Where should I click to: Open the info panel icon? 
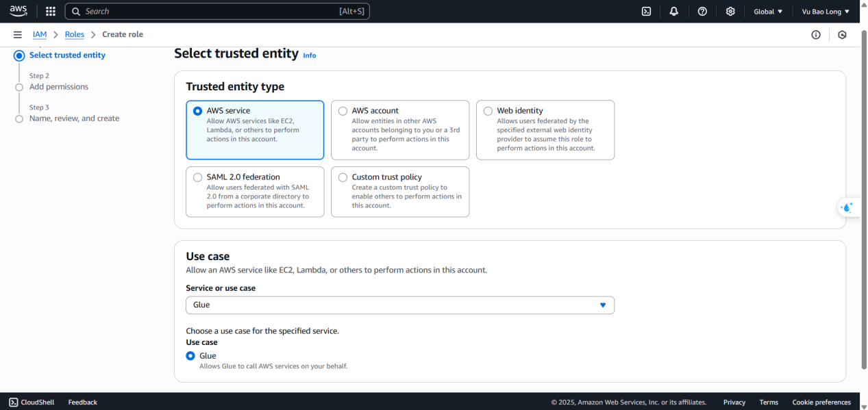click(x=816, y=35)
